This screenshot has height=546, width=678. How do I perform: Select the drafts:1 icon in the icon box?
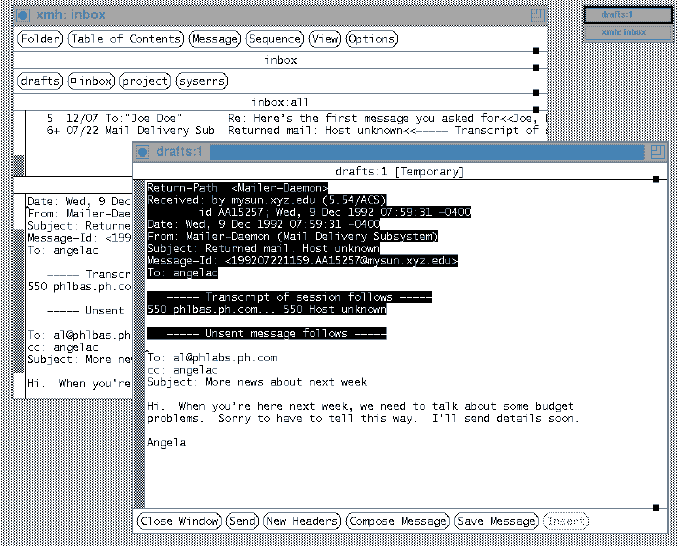(x=628, y=15)
